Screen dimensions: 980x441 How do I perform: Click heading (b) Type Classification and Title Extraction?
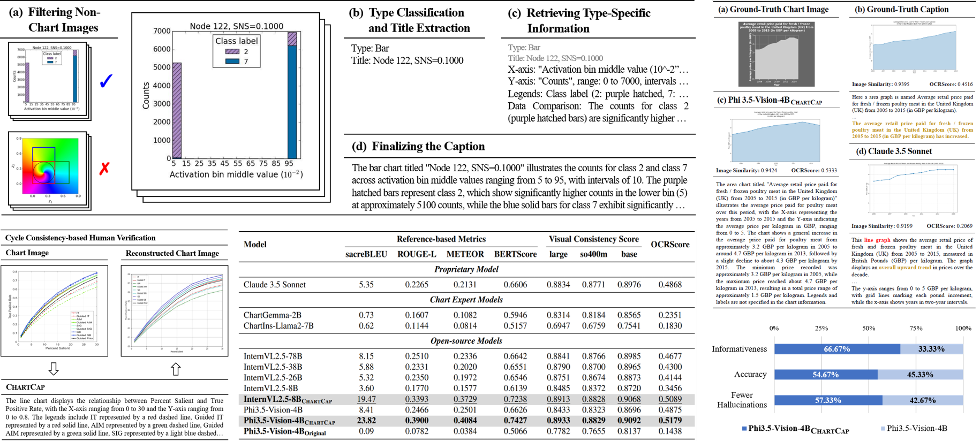click(410, 20)
